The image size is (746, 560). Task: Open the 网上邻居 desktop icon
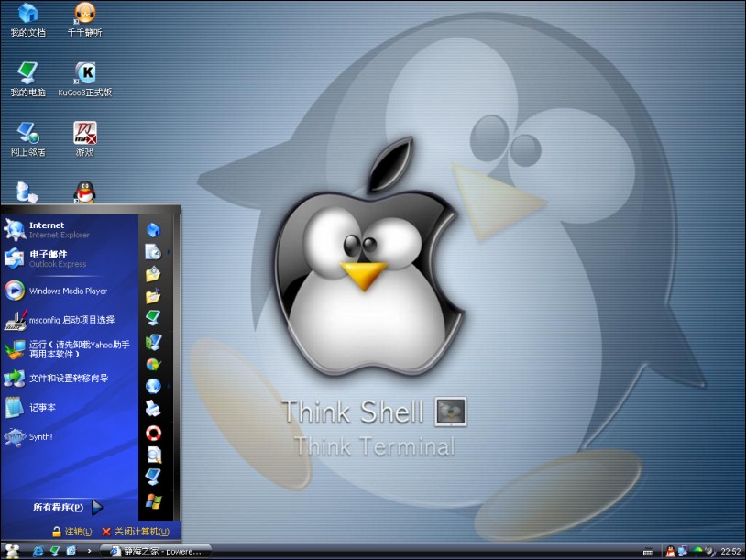[27, 139]
